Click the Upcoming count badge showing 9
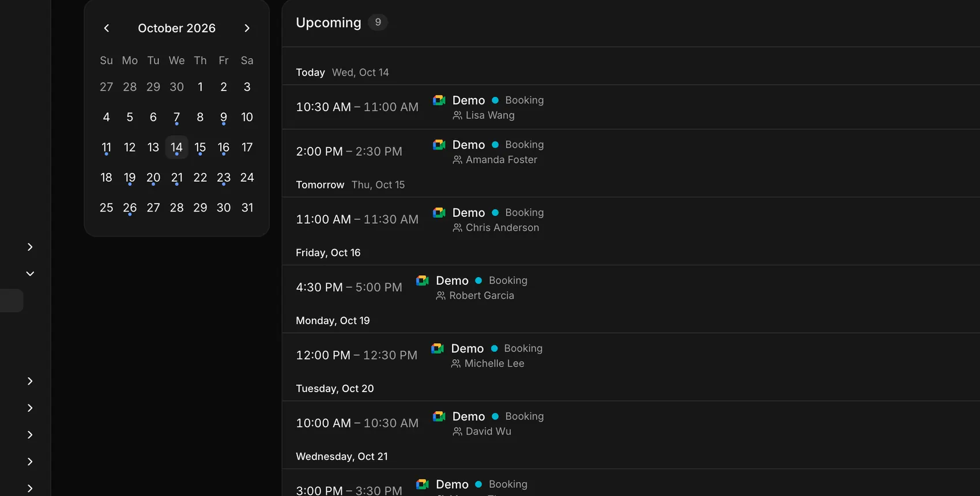Screen dimensions: 980x496 378,22
